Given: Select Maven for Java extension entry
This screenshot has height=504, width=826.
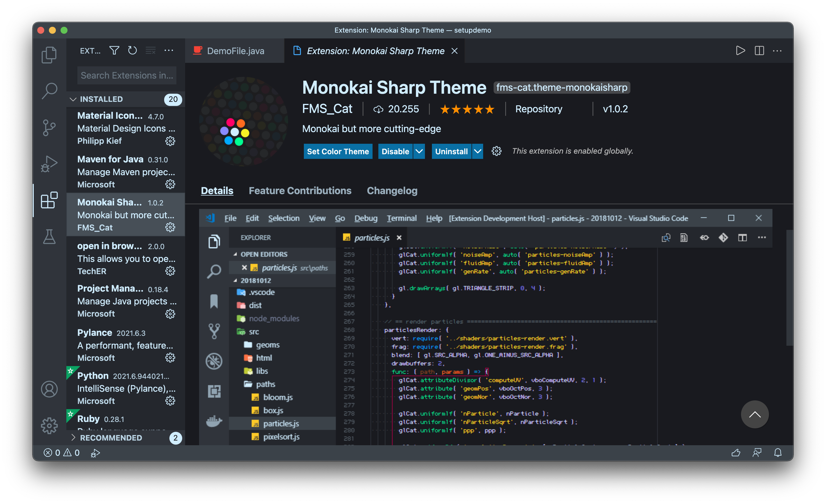Looking at the screenshot, I should (x=126, y=171).
